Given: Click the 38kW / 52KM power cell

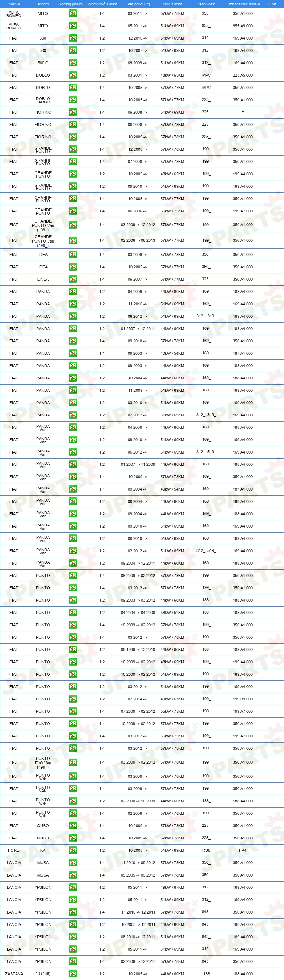Looking at the screenshot, I should click(172, 613).
